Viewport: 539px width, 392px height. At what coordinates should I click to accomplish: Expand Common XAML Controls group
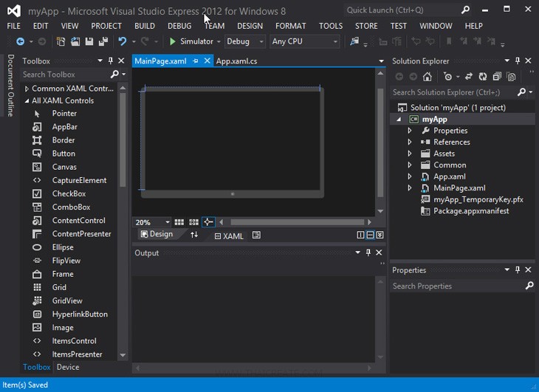27,89
